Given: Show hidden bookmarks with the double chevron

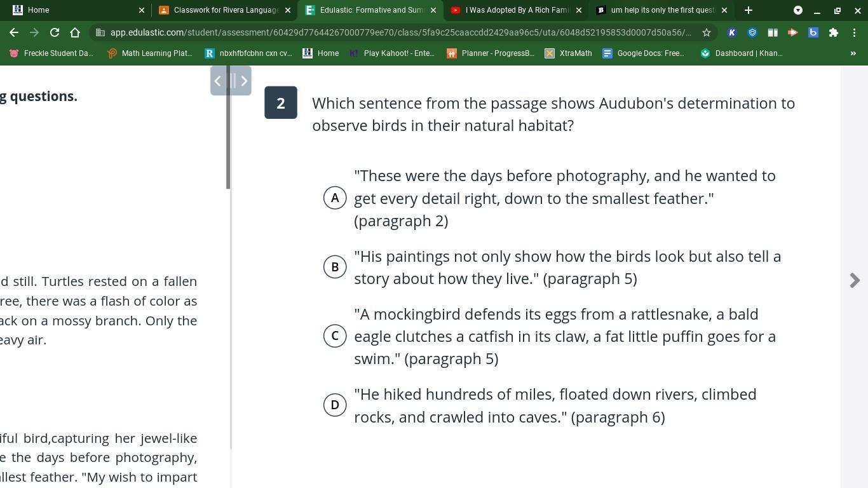Looking at the screenshot, I should 853,53.
